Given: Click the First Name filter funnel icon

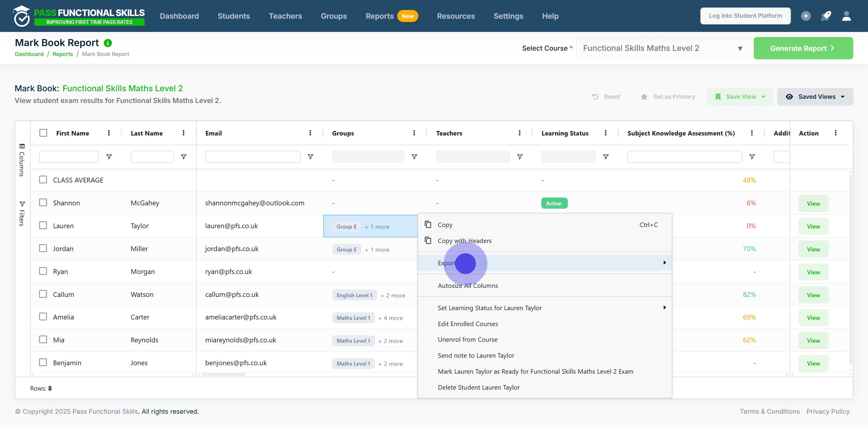Looking at the screenshot, I should coord(109,157).
